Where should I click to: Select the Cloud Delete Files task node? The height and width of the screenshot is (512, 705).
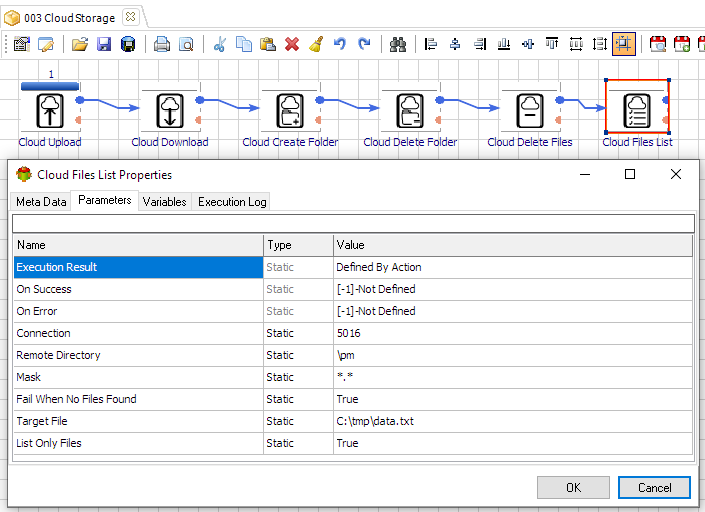(530, 111)
